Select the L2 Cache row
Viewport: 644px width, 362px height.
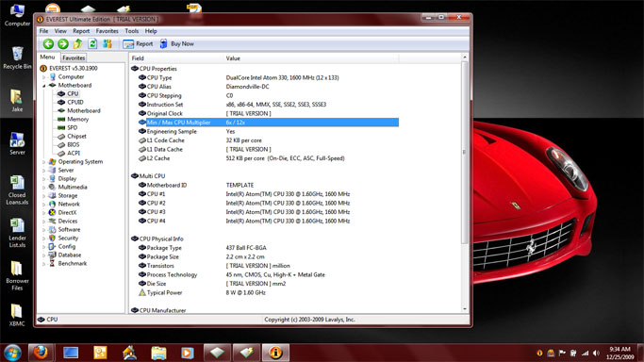(268, 158)
